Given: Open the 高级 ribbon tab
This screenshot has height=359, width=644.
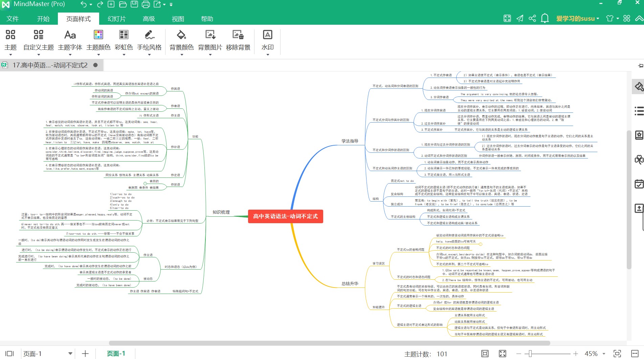Looking at the screenshot, I should click(149, 19).
